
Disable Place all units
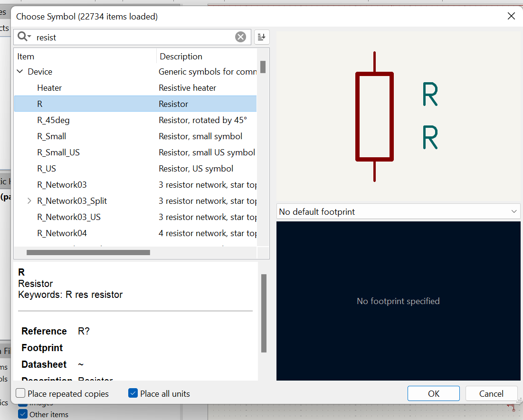pos(132,393)
